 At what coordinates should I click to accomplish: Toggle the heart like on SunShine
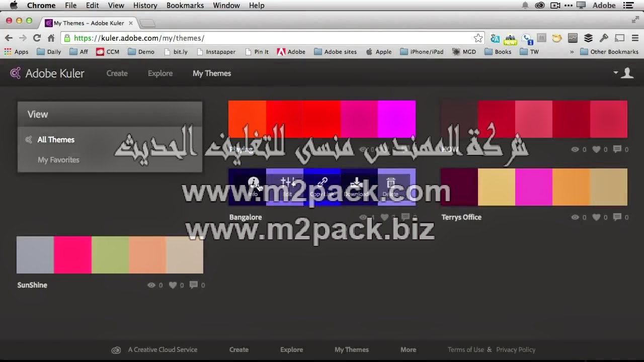point(173,285)
